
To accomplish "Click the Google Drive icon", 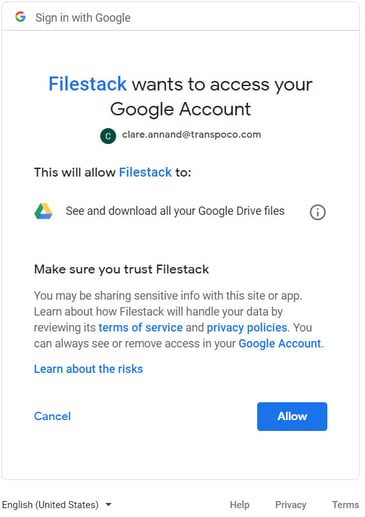I will [x=43, y=211].
